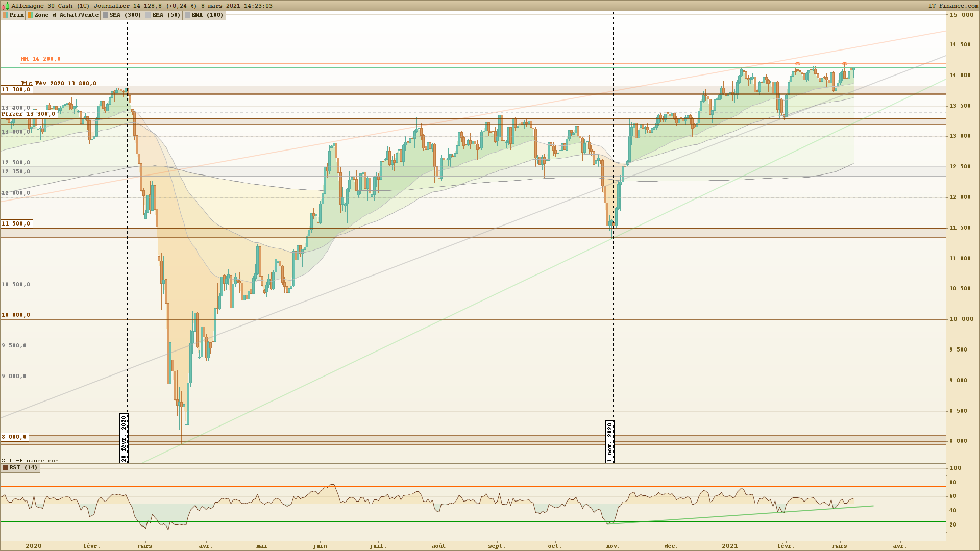Click the IT-Finance.com link top right
Screen dimensions: 980x551
click(952, 6)
